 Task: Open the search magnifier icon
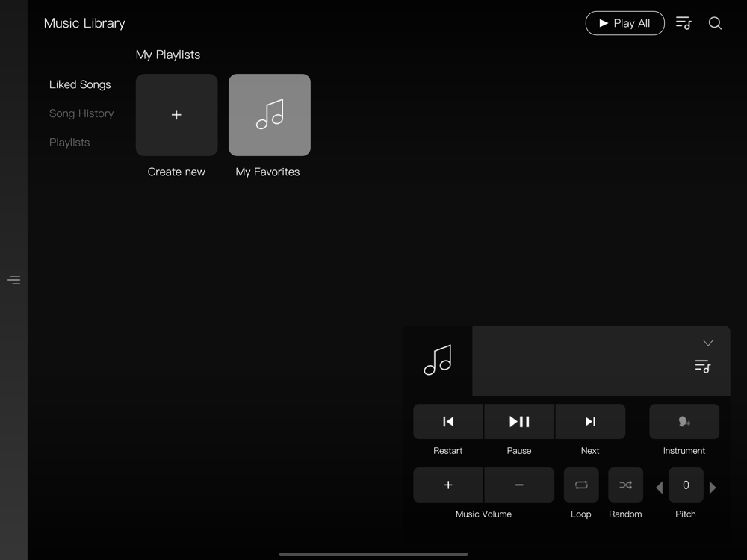pos(715,23)
